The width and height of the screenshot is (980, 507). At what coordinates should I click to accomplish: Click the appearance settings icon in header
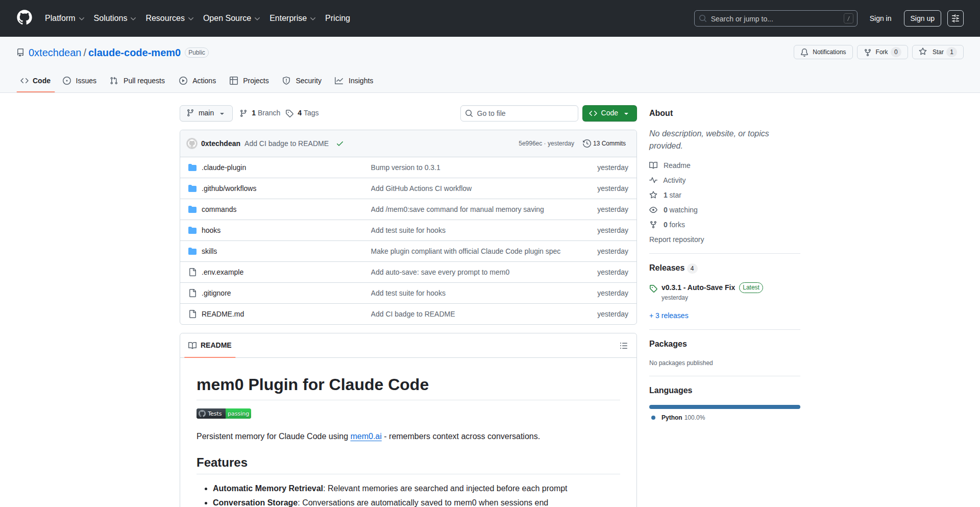[x=955, y=18]
